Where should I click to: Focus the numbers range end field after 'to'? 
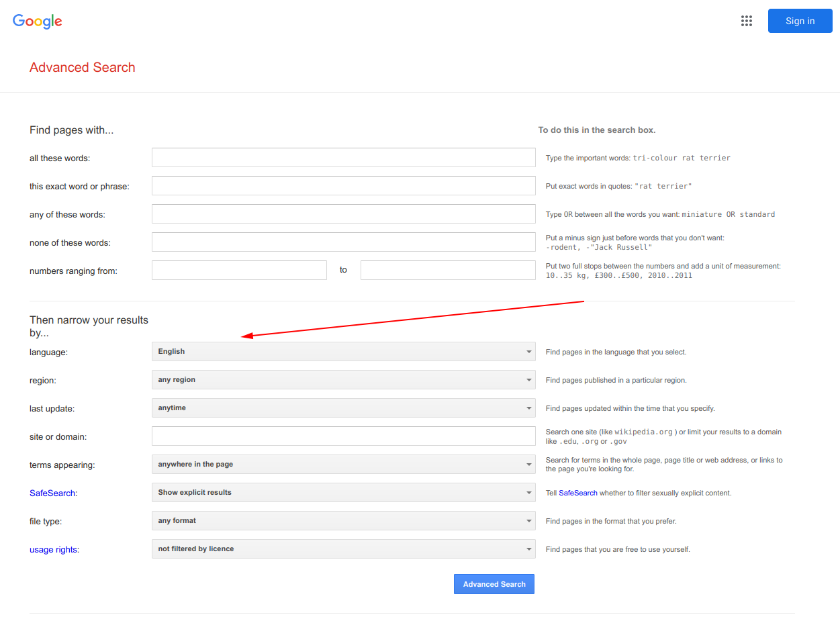pos(448,271)
